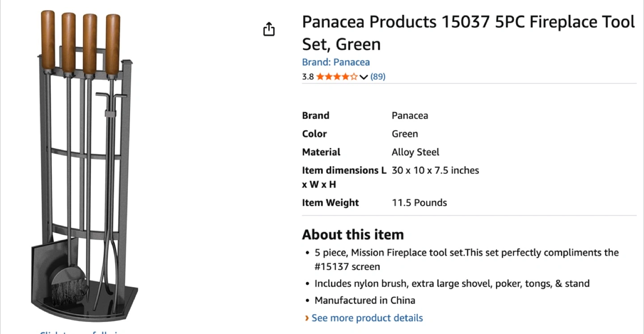
Task: Click the 30 x 10 x 7.5 inches dimensions value
Action: pos(435,171)
